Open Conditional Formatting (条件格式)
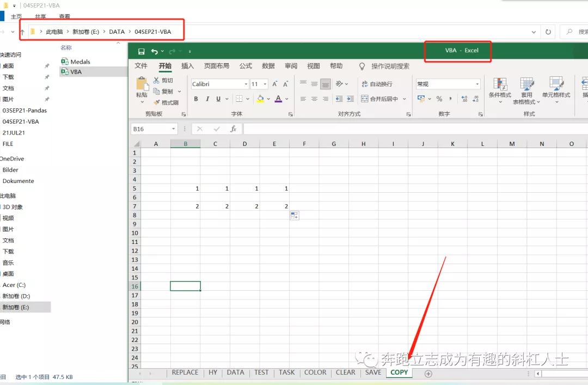The height and width of the screenshot is (385, 588). [500, 91]
